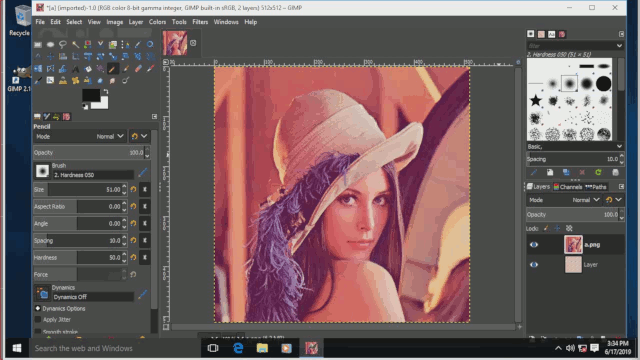Screen dimensions: 640x360
Task: Select the Heal tool
Action: [76, 81]
